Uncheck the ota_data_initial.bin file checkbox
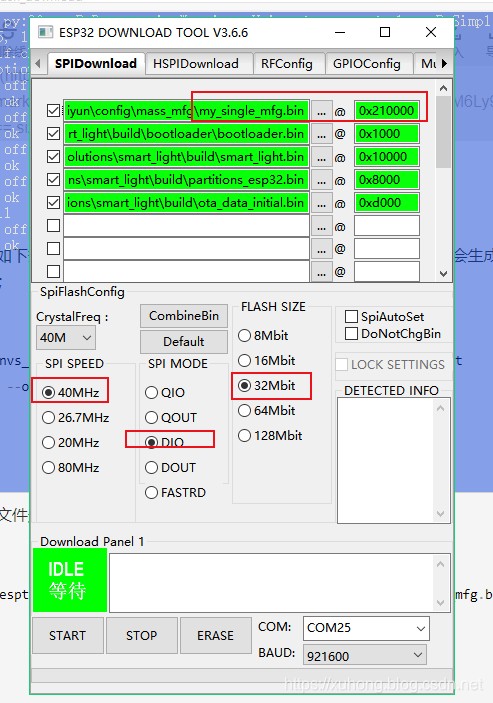This screenshot has width=493, height=703. click(53, 203)
